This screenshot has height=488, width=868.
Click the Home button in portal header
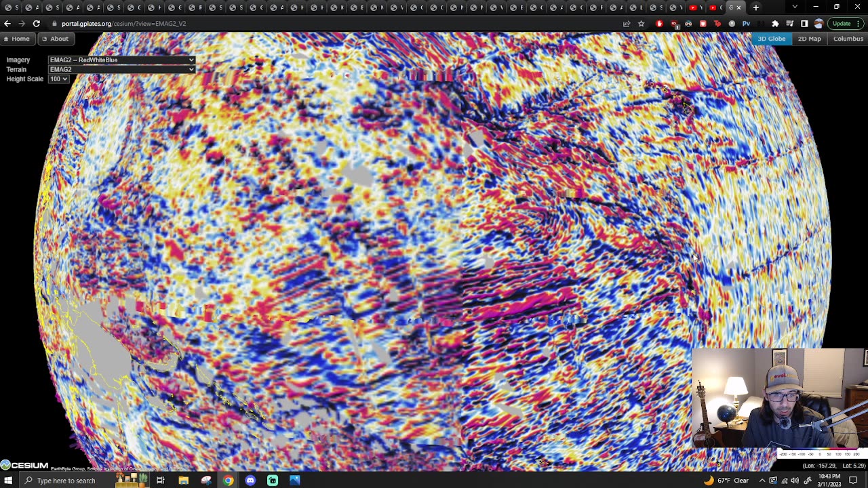point(16,39)
